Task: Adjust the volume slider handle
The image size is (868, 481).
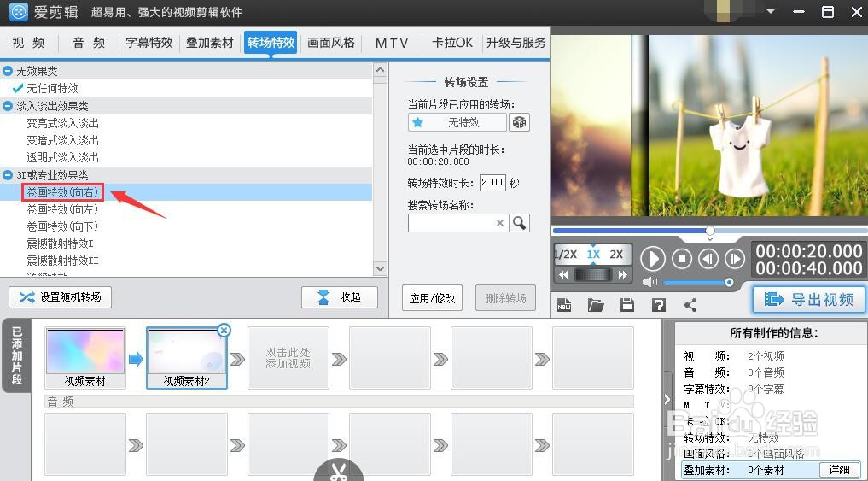Action: click(x=729, y=283)
